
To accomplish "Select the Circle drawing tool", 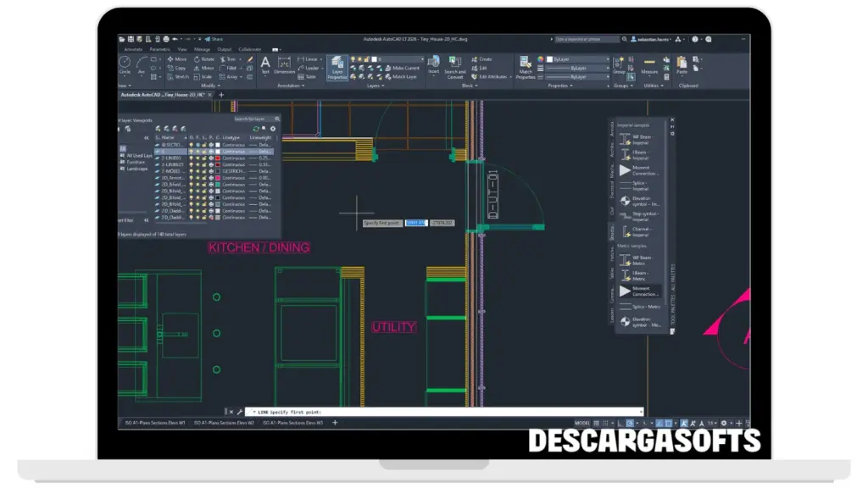I will pos(125,65).
